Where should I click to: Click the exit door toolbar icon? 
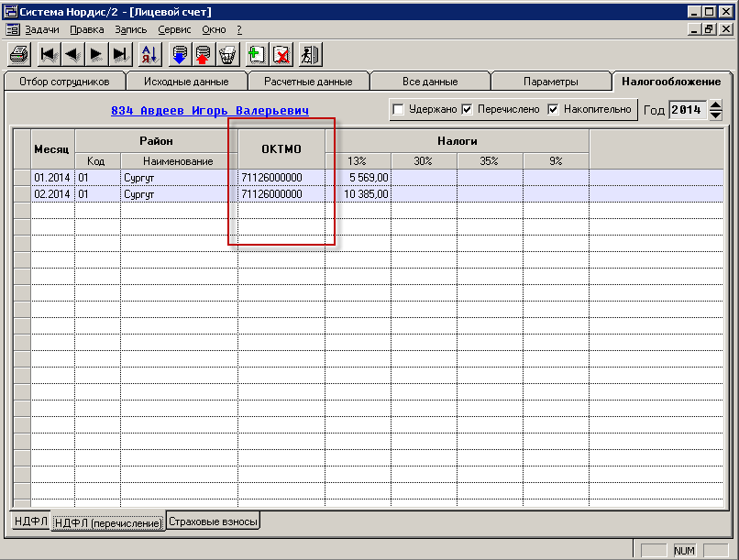coord(311,55)
